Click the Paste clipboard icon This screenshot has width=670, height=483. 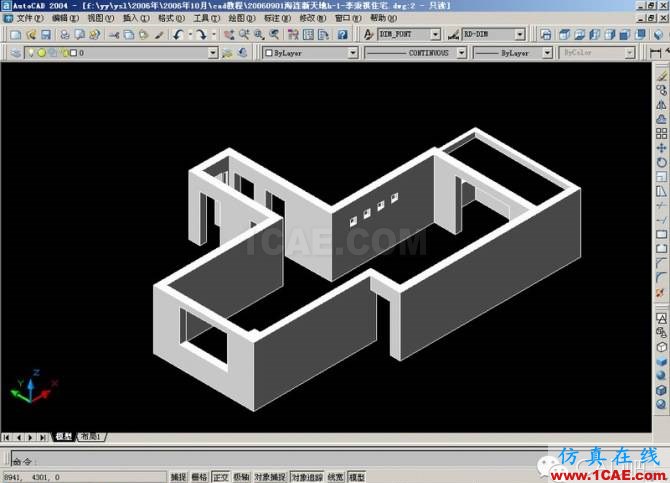[x=144, y=35]
